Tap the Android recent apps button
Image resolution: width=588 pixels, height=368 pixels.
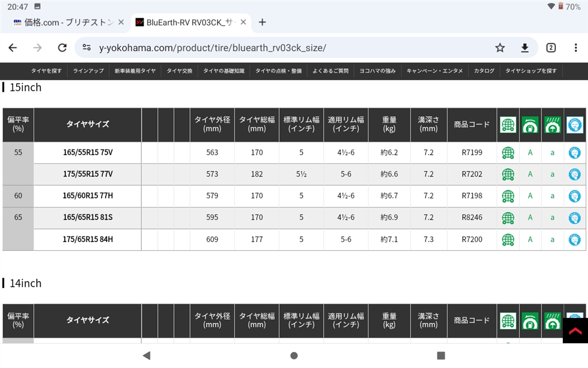[441, 355]
